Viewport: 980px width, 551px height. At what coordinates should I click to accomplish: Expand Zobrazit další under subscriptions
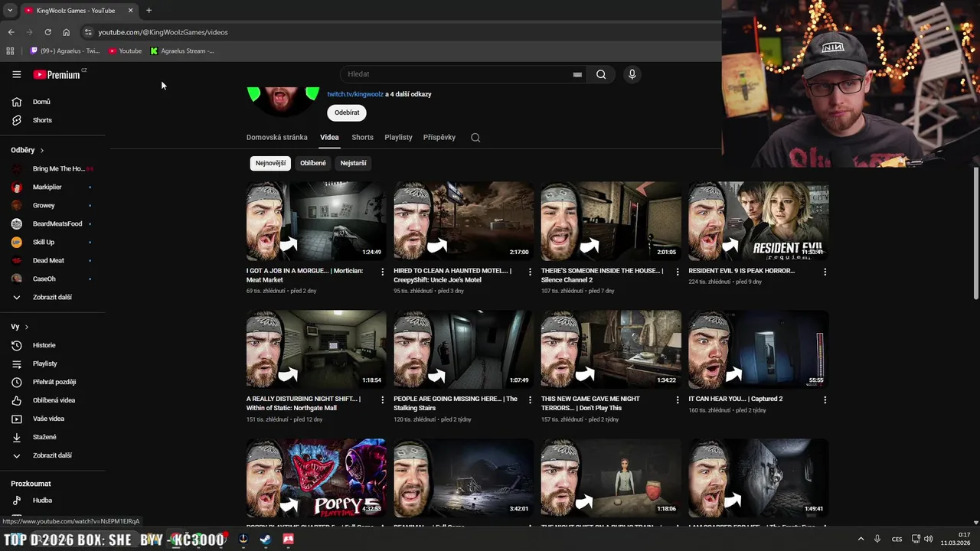pyautogui.click(x=53, y=297)
